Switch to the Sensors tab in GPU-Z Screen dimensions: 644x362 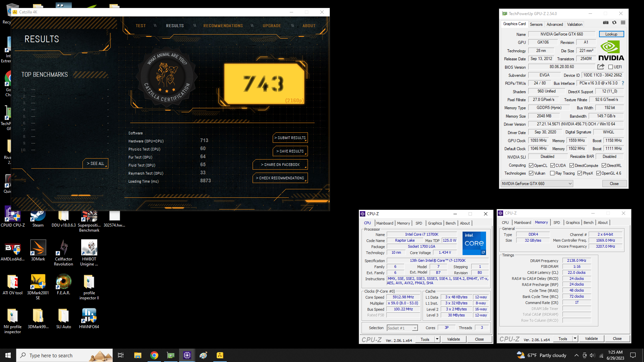click(x=536, y=24)
